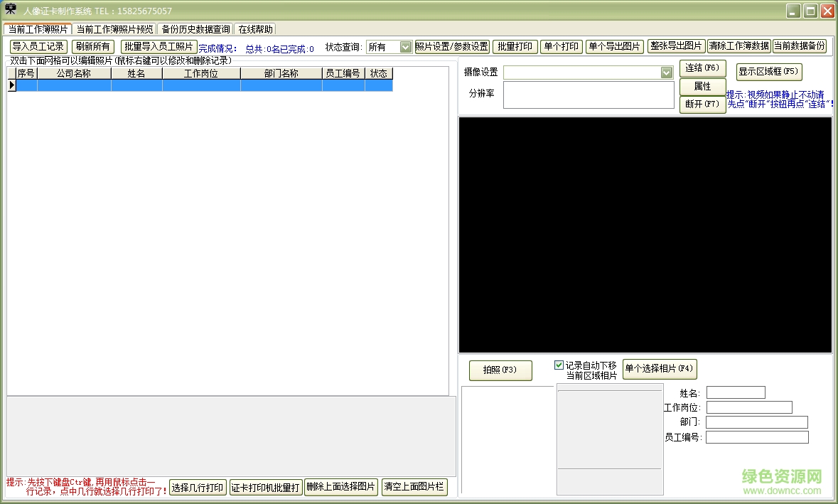Image resolution: width=838 pixels, height=504 pixels.
Task: Click the 导入员工记录 button
Action: (38, 47)
